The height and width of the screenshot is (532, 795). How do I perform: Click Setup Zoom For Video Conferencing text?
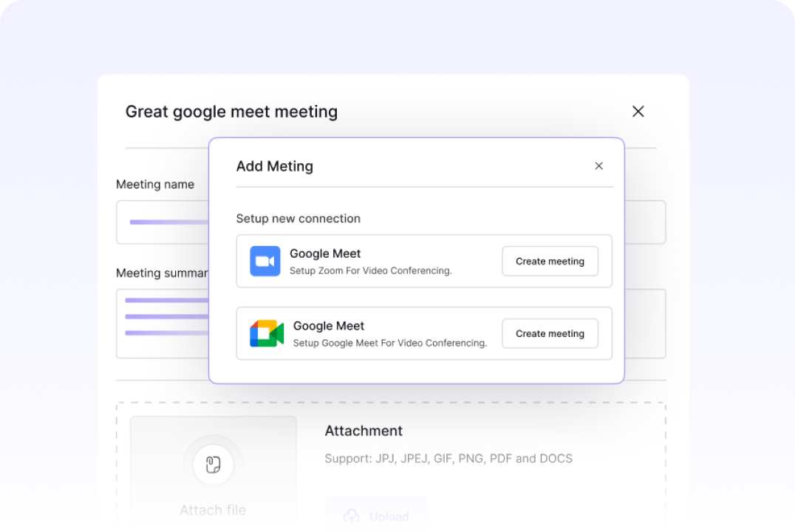371,271
